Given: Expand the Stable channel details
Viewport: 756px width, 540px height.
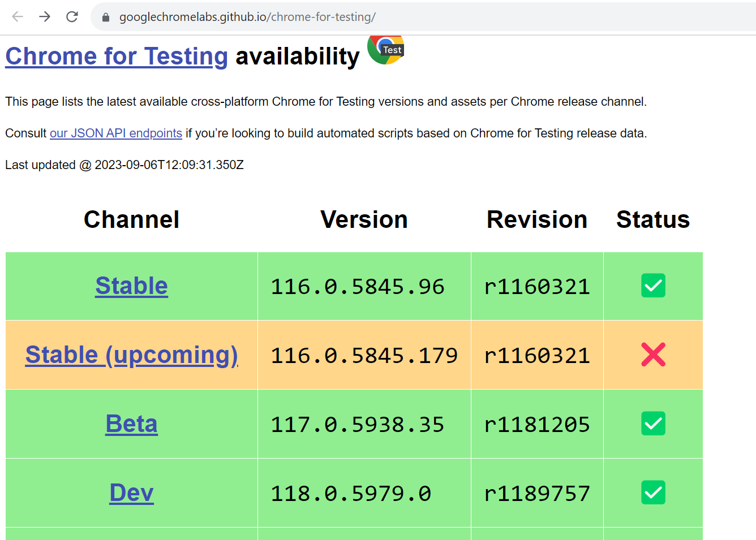Looking at the screenshot, I should coord(131,286).
